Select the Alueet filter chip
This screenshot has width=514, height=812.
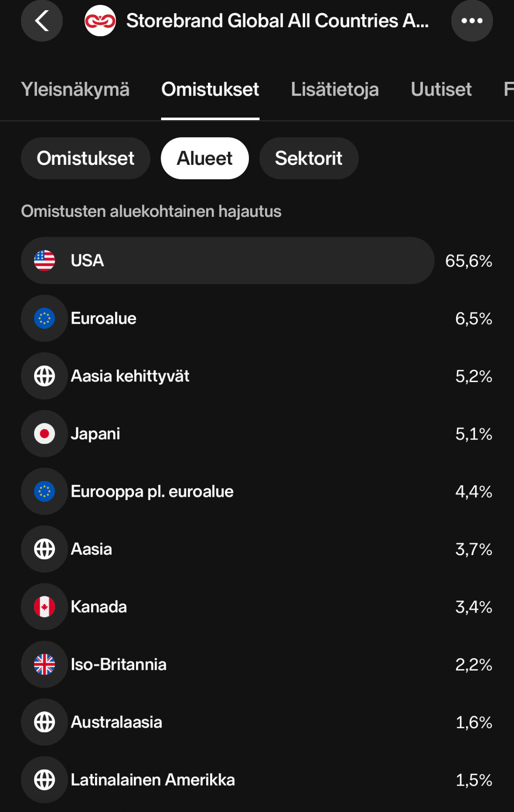(x=205, y=158)
